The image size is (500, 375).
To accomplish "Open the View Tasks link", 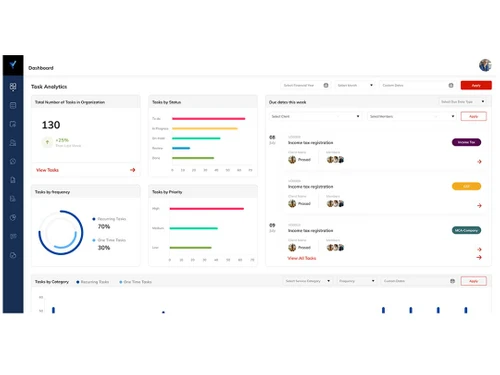I will pyautogui.click(x=47, y=170).
